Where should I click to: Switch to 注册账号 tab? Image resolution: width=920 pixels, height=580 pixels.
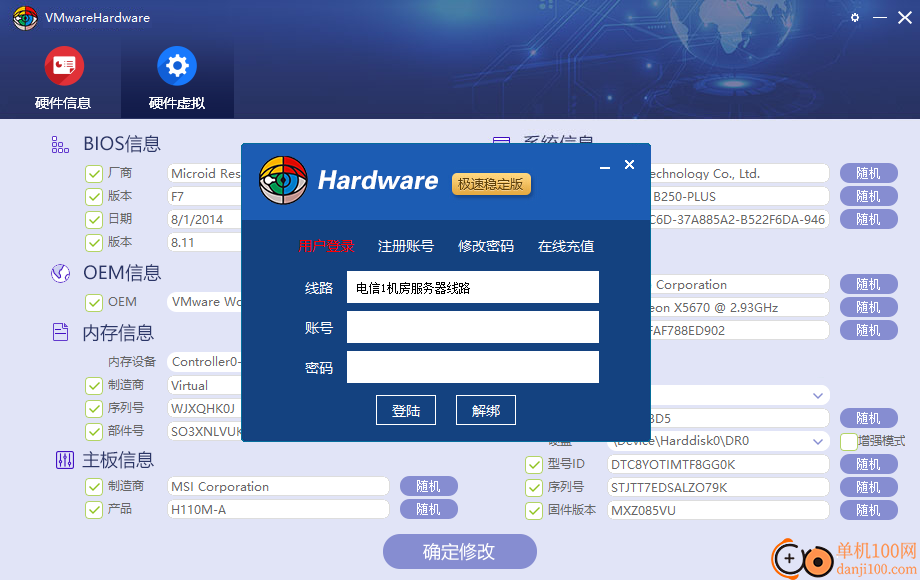coord(406,246)
